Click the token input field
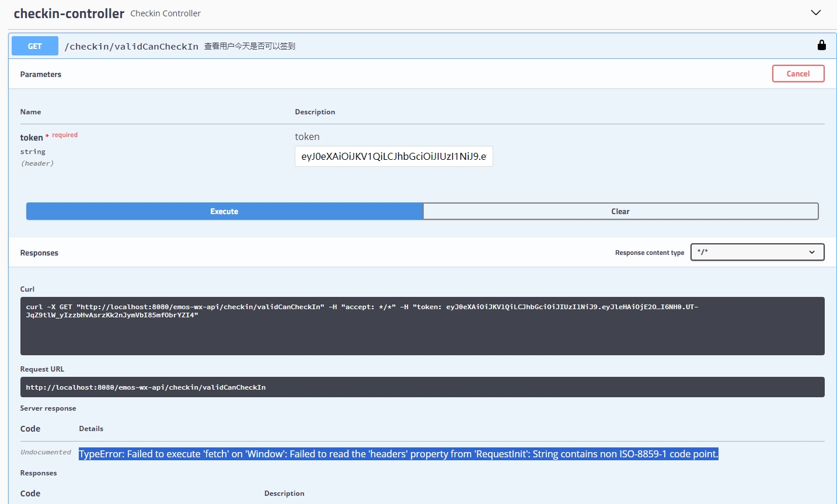Viewport: 837px width, 504px height. 393,156
